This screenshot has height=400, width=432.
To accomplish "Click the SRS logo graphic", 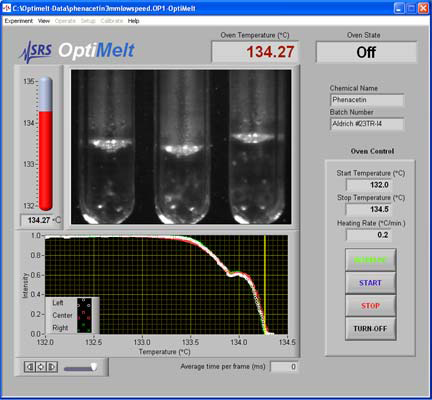I will click(36, 52).
